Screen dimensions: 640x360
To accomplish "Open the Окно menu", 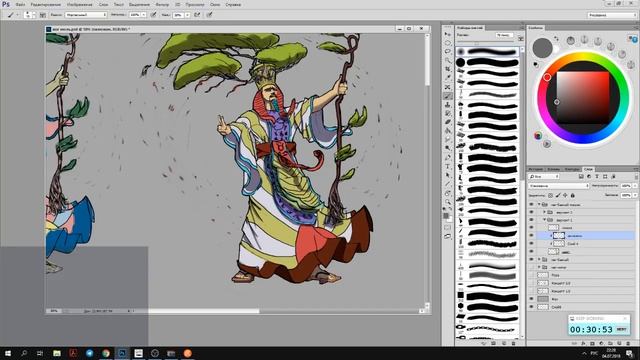I will (x=215, y=4).
